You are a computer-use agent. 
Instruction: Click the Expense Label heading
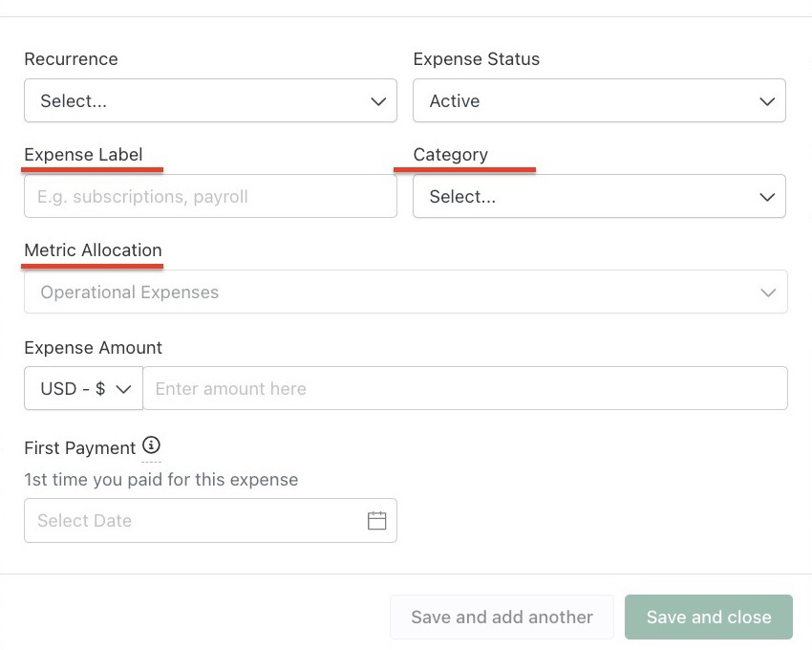[x=83, y=155]
